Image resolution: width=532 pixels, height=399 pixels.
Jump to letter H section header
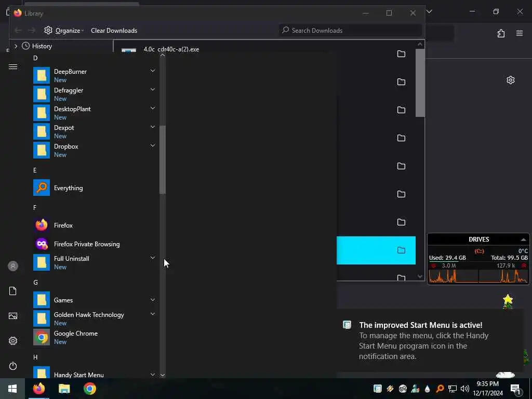pyautogui.click(x=35, y=357)
